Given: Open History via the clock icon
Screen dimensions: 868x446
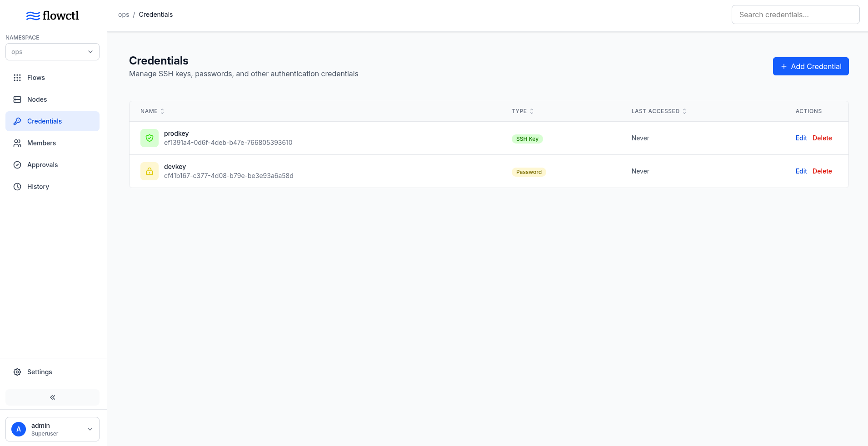Looking at the screenshot, I should [x=17, y=187].
